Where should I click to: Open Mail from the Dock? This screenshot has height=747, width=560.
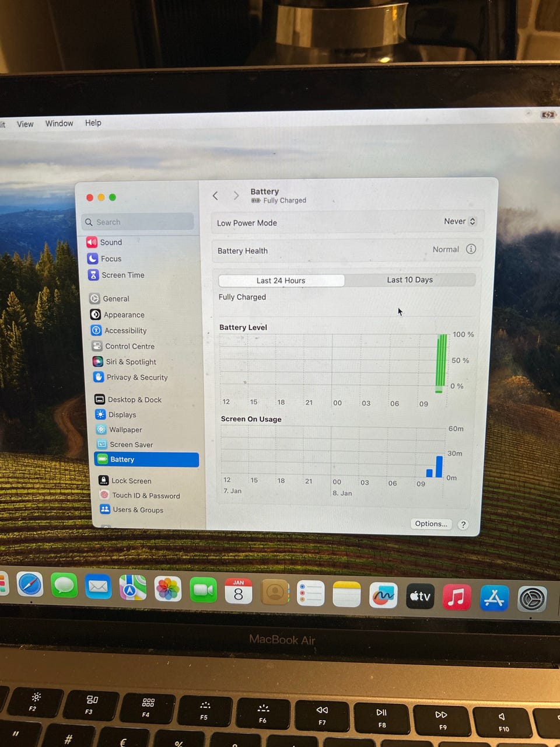[98, 587]
